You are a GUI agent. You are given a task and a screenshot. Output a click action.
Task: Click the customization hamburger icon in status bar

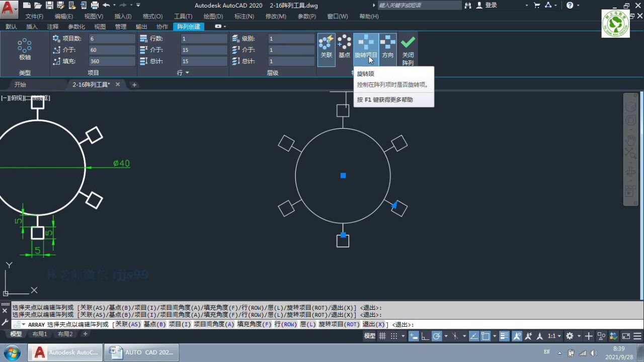coord(637,336)
